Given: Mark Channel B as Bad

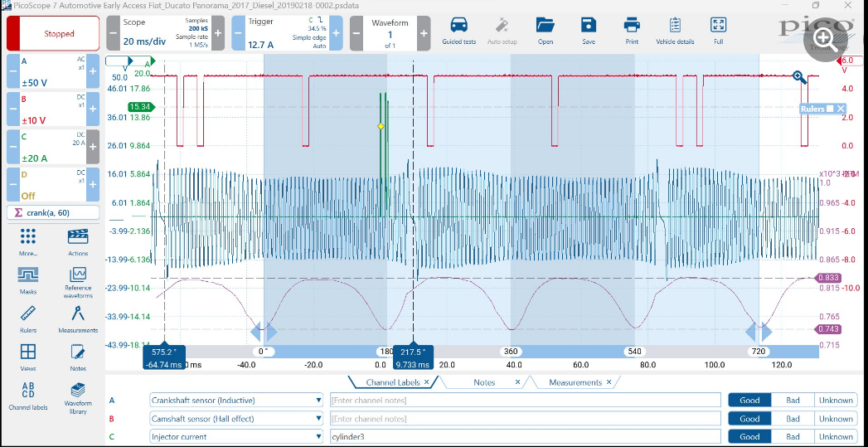Looking at the screenshot, I should tap(793, 418).
